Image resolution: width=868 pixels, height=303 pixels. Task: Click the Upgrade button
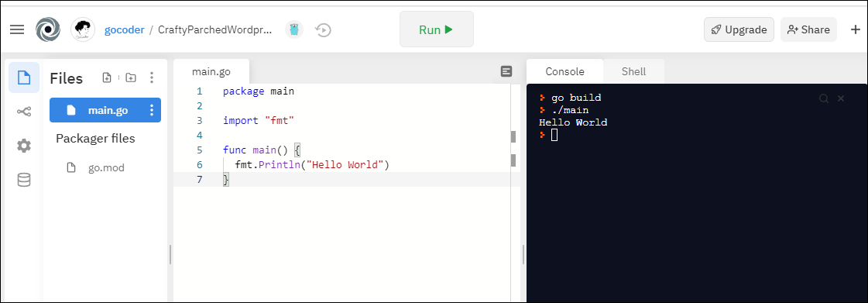739,30
